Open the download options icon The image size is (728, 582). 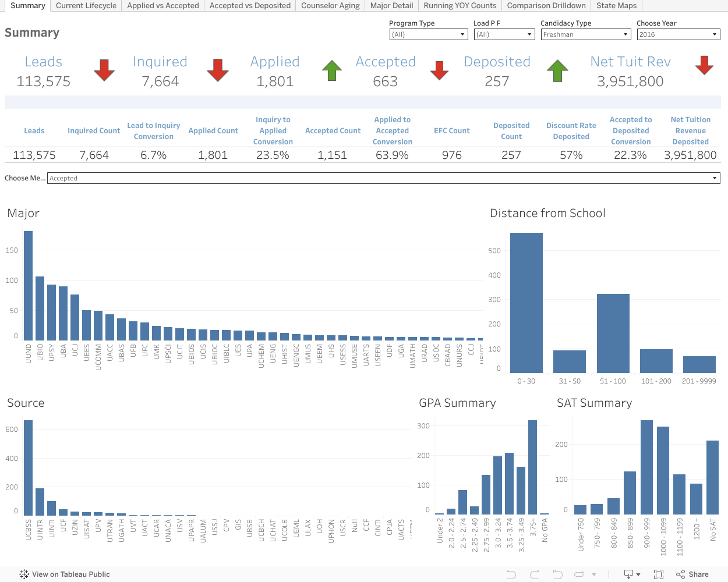(x=632, y=574)
